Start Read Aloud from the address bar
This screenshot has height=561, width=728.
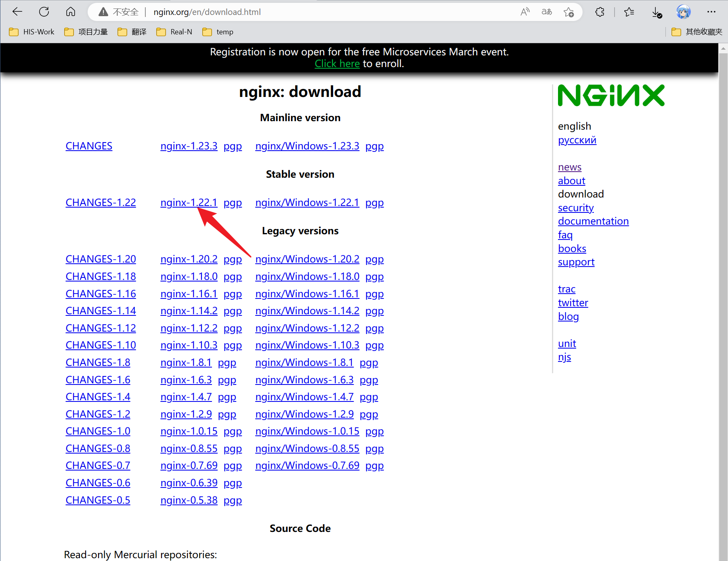[x=525, y=12]
